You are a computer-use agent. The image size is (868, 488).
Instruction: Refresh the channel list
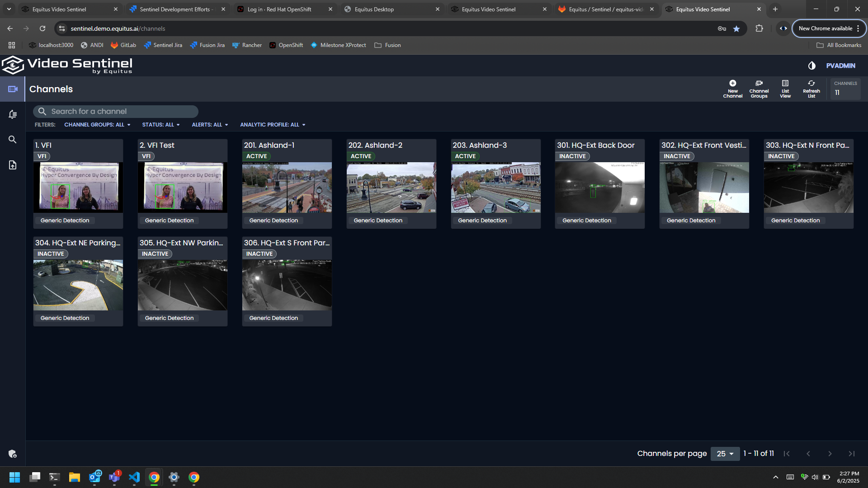pyautogui.click(x=811, y=89)
